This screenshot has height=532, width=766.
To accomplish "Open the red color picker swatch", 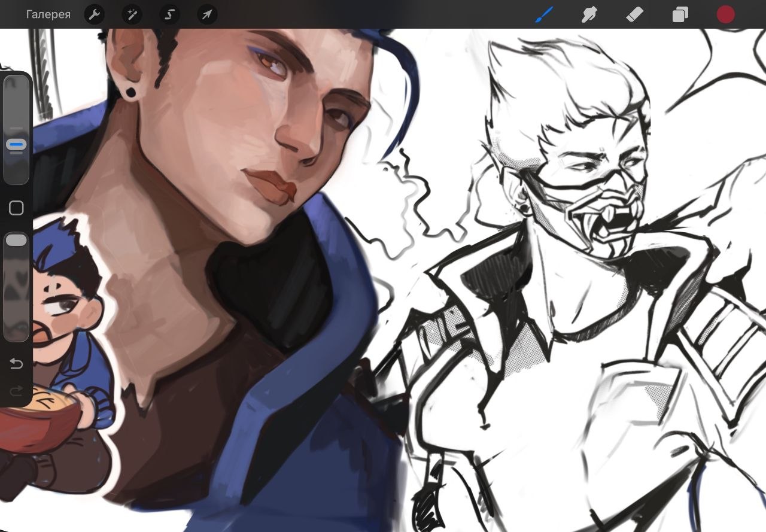I will [725, 14].
